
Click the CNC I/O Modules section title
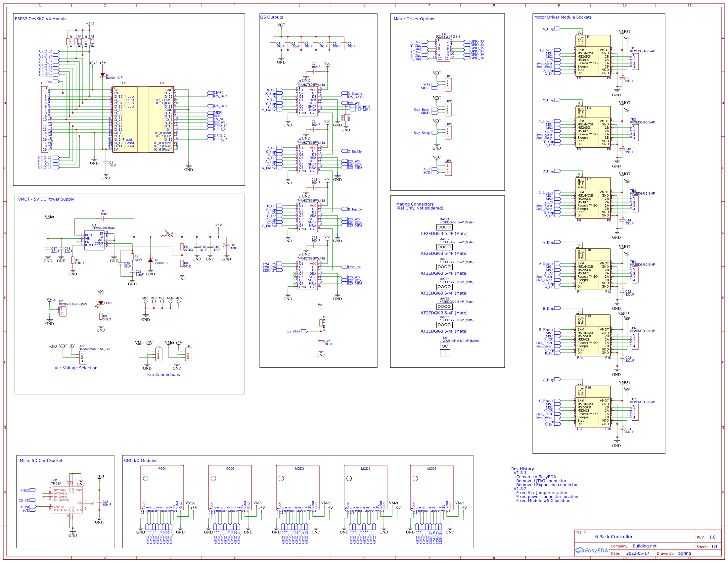click(x=140, y=461)
